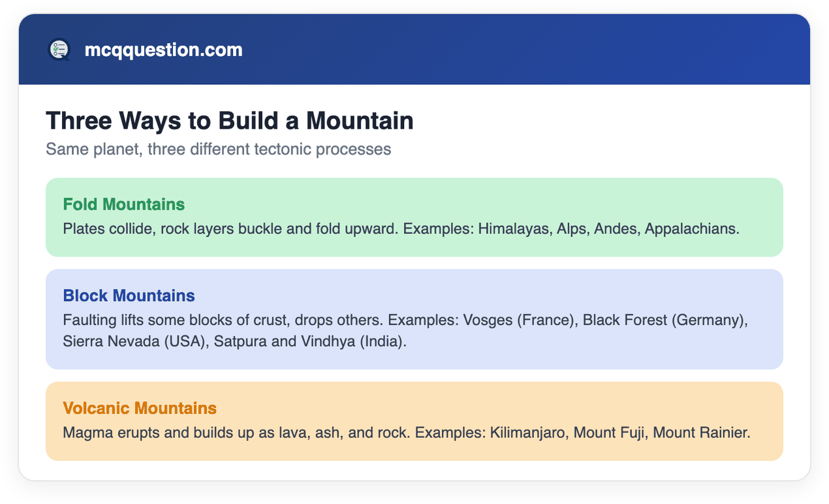
Task: Open the mcqquestion.com site name link
Action: (163, 50)
